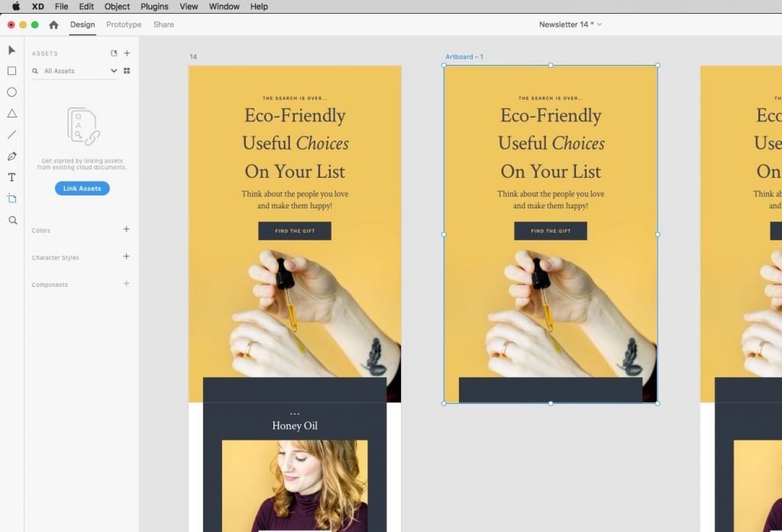Switch to the Prototype tab
Viewport: 782px width, 532px height.
click(124, 24)
